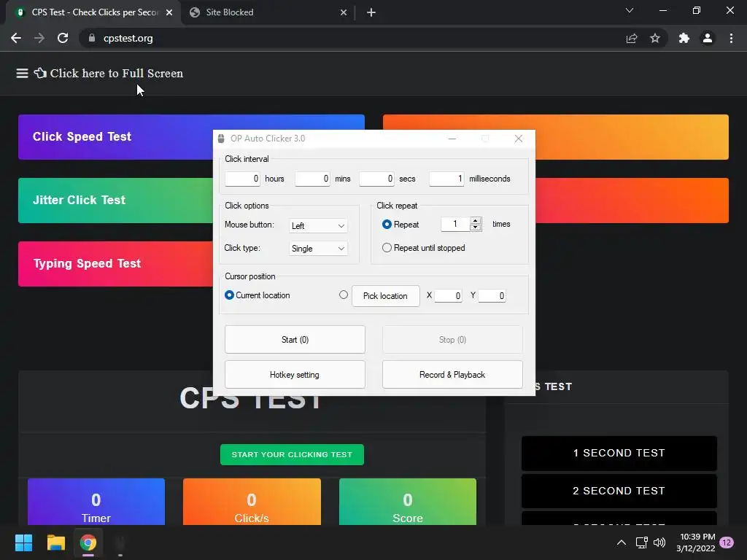Open the Click type dropdown

click(318, 249)
